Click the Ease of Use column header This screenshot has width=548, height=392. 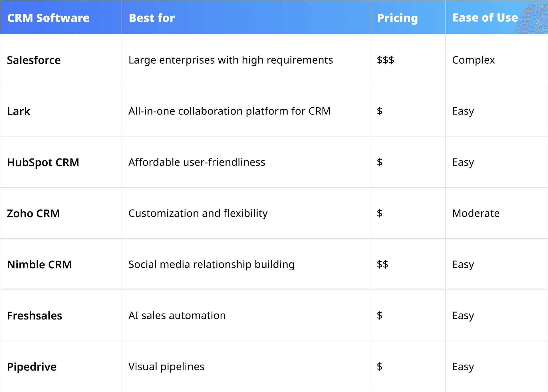coord(485,17)
